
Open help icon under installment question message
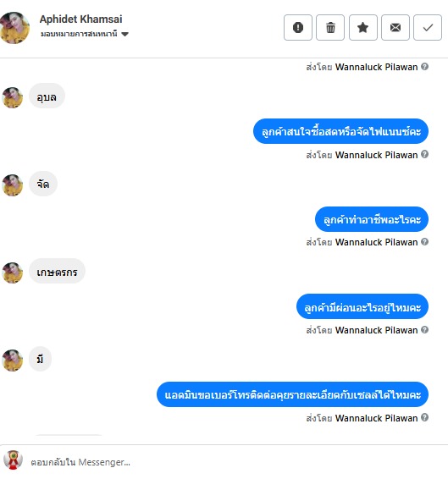pyautogui.click(x=424, y=329)
